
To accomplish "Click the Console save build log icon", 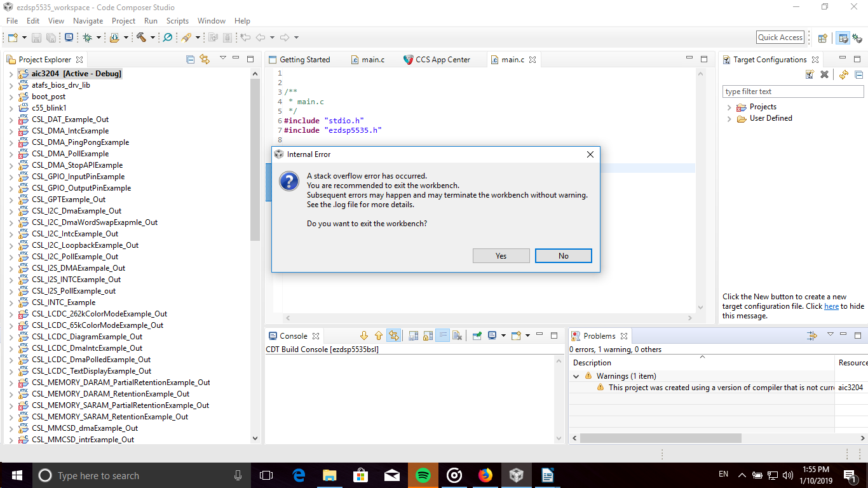I will tap(413, 335).
